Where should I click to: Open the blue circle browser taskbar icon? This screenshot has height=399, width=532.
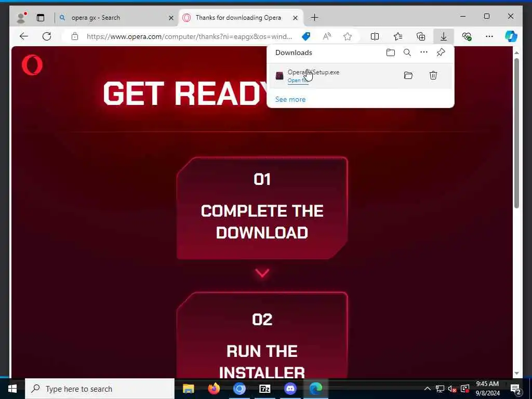tap(239, 389)
